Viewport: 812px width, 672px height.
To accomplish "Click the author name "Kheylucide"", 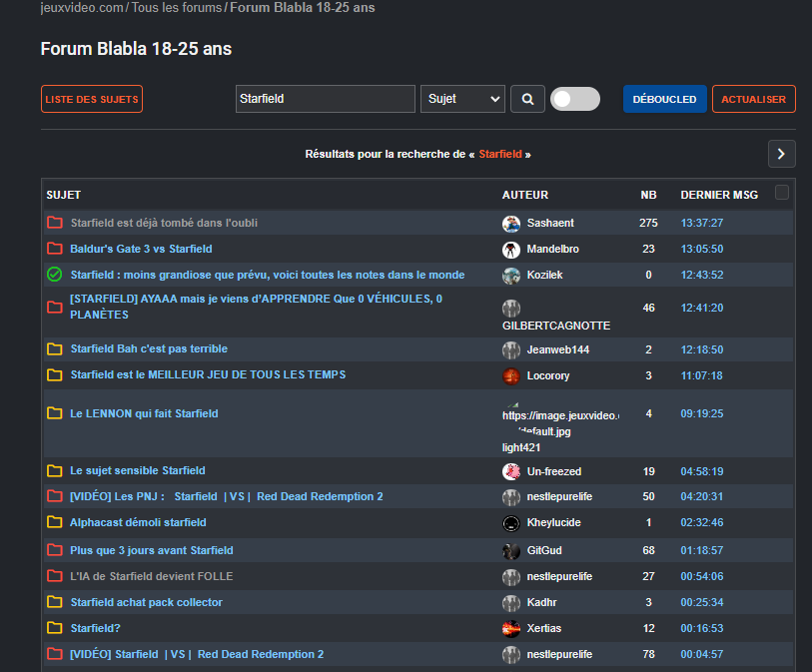I will click(x=553, y=522).
